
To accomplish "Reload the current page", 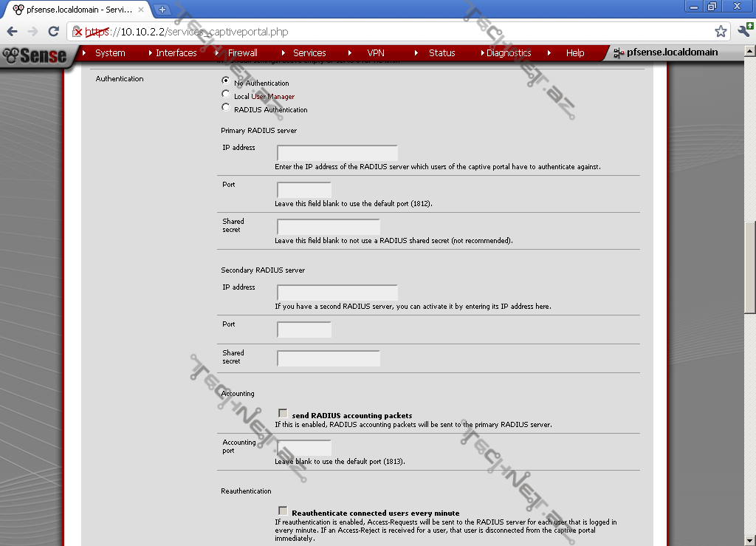I will [53, 32].
